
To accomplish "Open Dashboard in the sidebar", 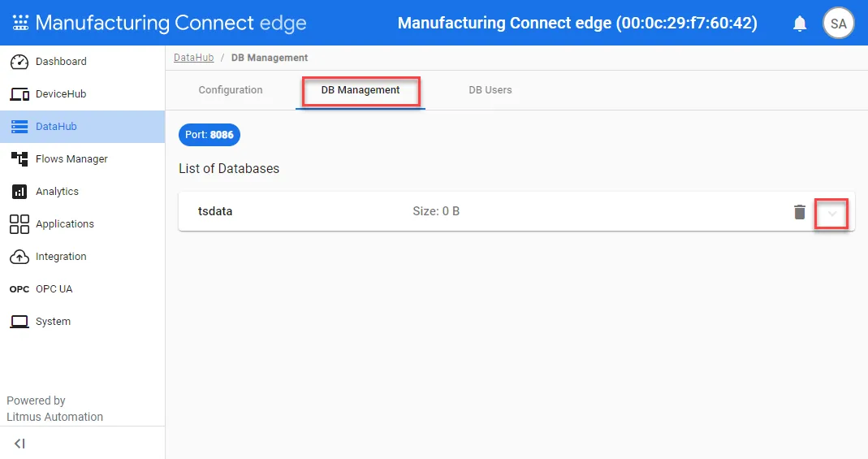I will 83,62.
